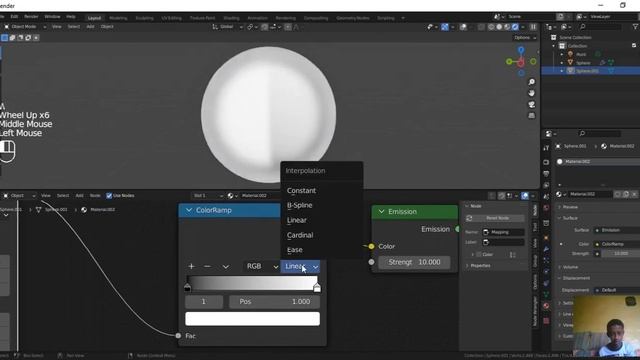Open the Layout workspace tab
This screenshot has width=640, height=360.
coord(94,18)
